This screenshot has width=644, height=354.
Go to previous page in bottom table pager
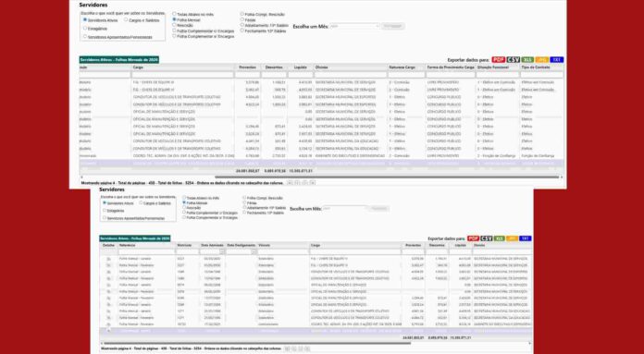click(x=294, y=348)
